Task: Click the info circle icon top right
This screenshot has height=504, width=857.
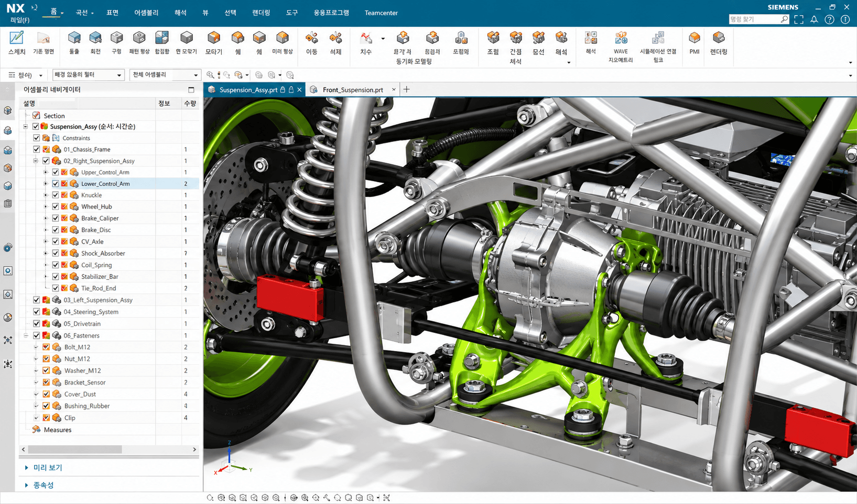Action: [845, 19]
